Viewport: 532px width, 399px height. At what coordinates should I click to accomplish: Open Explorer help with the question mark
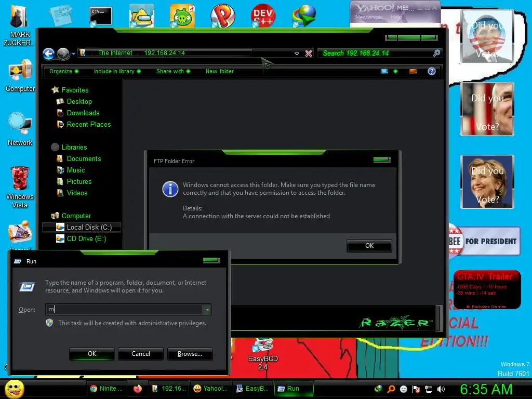coord(432,71)
